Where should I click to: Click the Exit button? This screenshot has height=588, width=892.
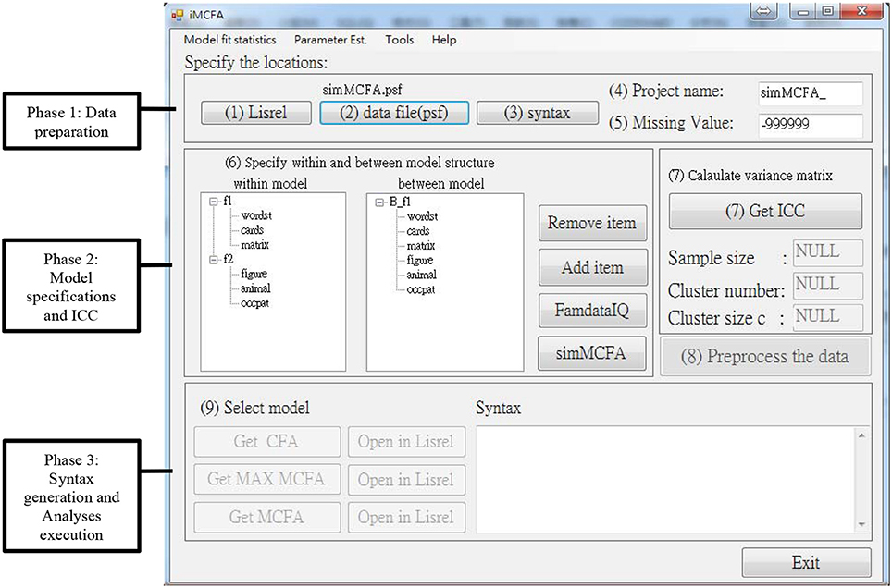[x=806, y=562]
